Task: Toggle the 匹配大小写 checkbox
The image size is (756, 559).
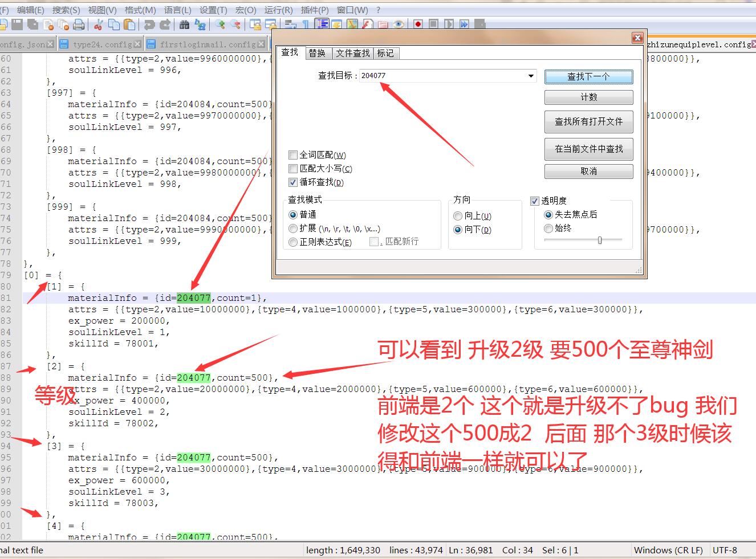Action: [x=293, y=169]
